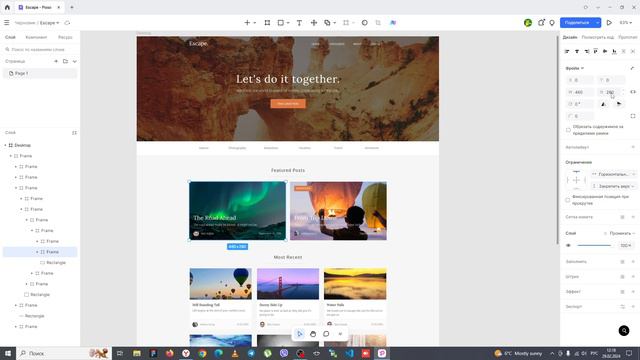The width and height of the screenshot is (640, 360).
Task: Switch to the Components tab
Action: [x=36, y=37]
